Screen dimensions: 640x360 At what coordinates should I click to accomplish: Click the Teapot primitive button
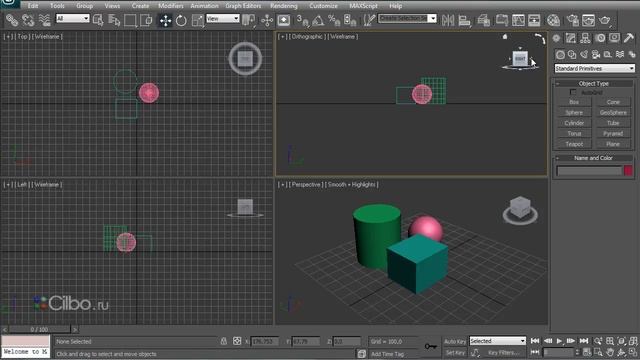(574, 144)
